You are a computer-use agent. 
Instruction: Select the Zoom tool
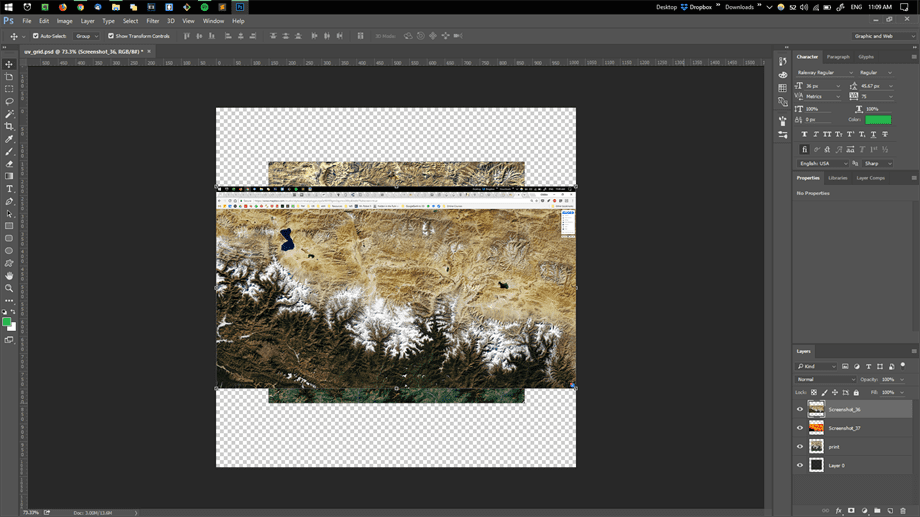(x=9, y=288)
